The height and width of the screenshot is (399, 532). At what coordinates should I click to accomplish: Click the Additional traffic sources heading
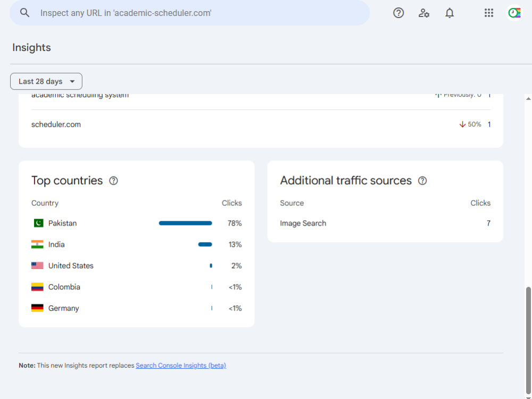pyautogui.click(x=346, y=180)
